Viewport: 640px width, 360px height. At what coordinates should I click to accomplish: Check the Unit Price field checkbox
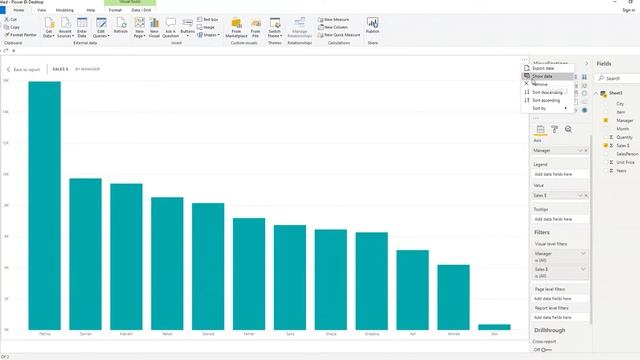[x=606, y=162]
